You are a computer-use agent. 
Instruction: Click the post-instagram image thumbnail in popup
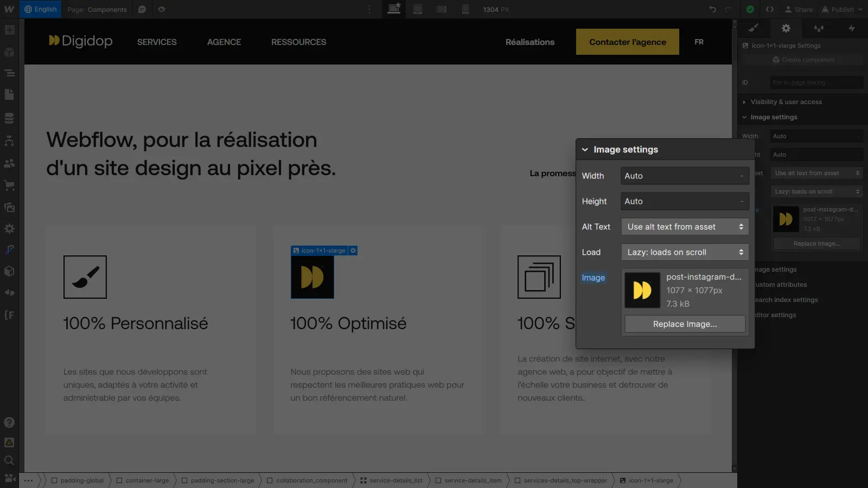click(642, 290)
